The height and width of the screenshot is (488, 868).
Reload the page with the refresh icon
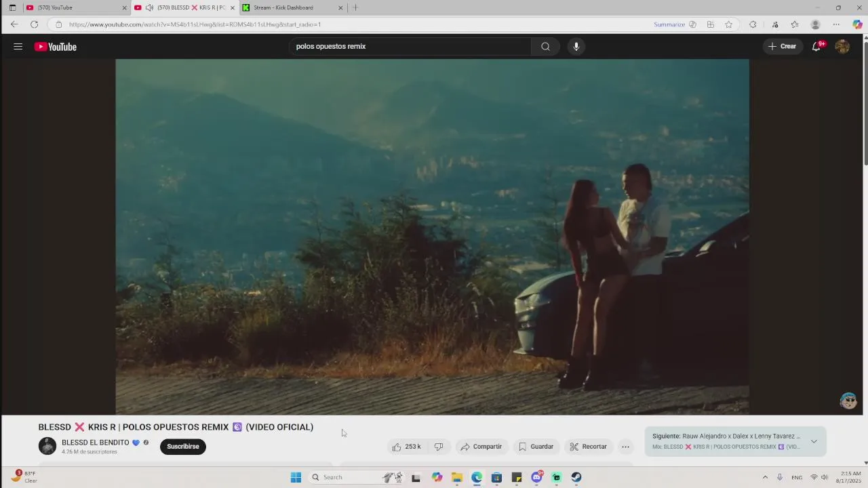click(34, 24)
